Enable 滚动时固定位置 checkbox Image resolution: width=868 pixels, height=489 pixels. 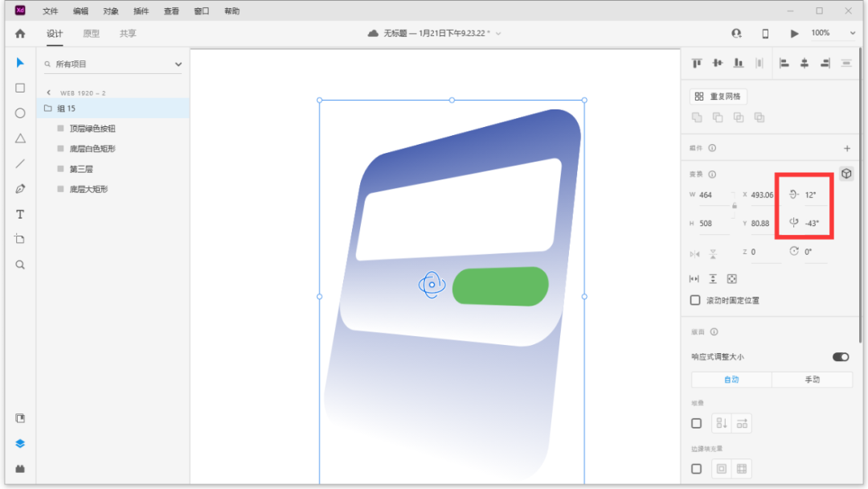(696, 300)
